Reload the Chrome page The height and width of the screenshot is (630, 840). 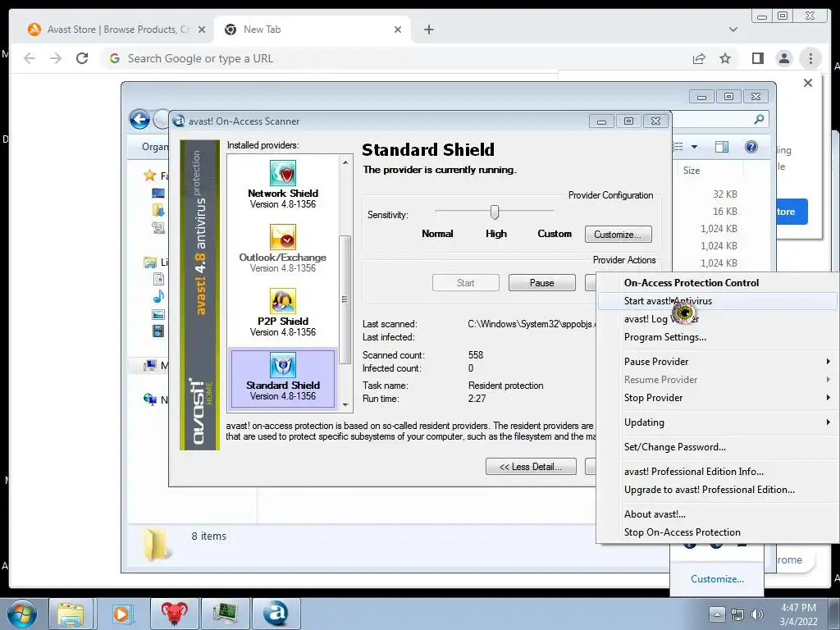82,58
